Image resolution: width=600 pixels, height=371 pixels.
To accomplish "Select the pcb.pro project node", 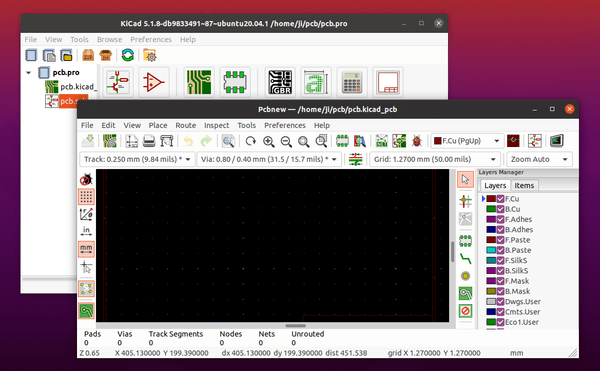I will (x=59, y=72).
